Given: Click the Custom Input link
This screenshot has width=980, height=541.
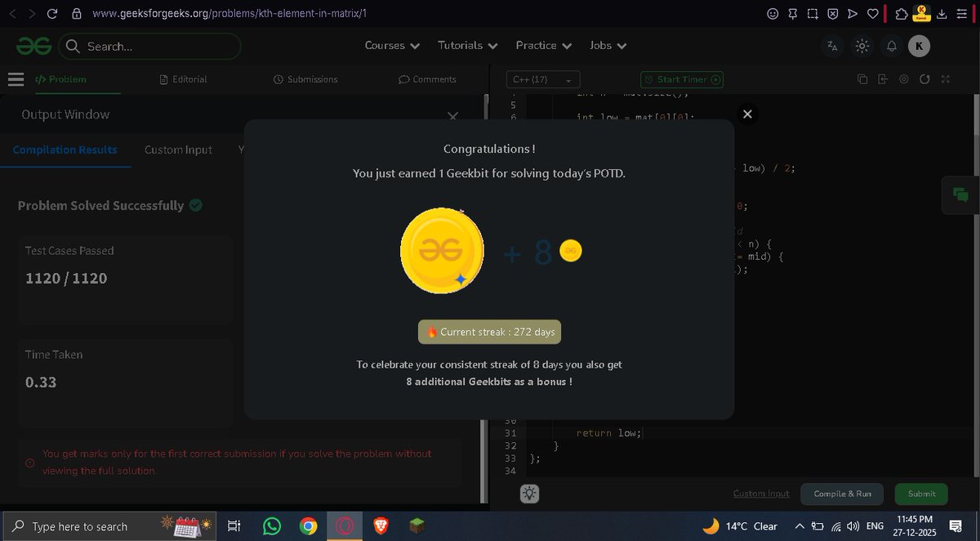Looking at the screenshot, I should pos(761,494).
